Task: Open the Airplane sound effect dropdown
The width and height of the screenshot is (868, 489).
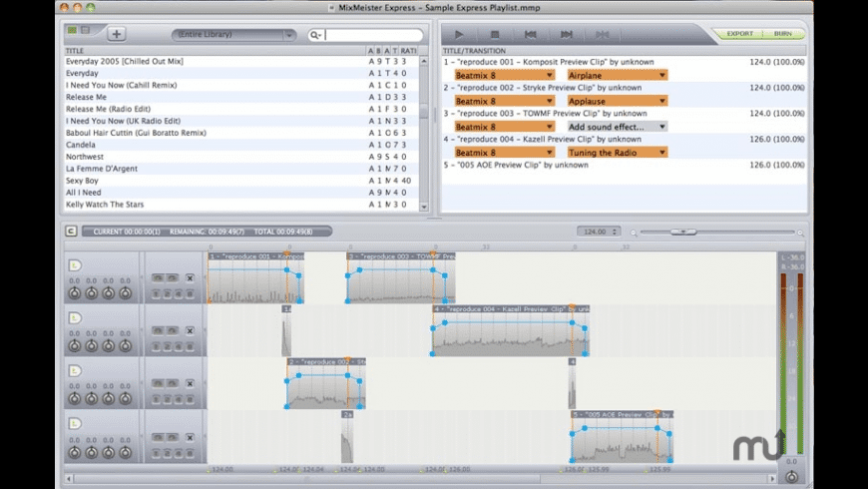Action: (618, 75)
